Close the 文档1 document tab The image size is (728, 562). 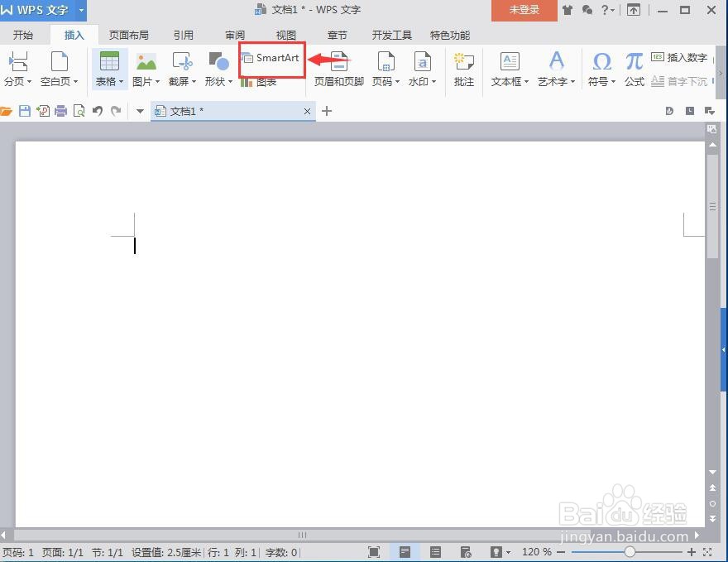307,112
